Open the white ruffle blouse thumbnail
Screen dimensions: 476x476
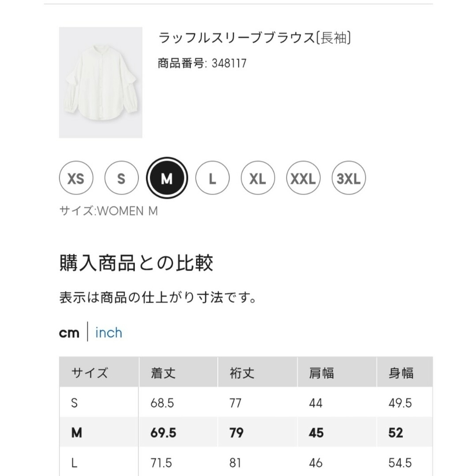101,82
